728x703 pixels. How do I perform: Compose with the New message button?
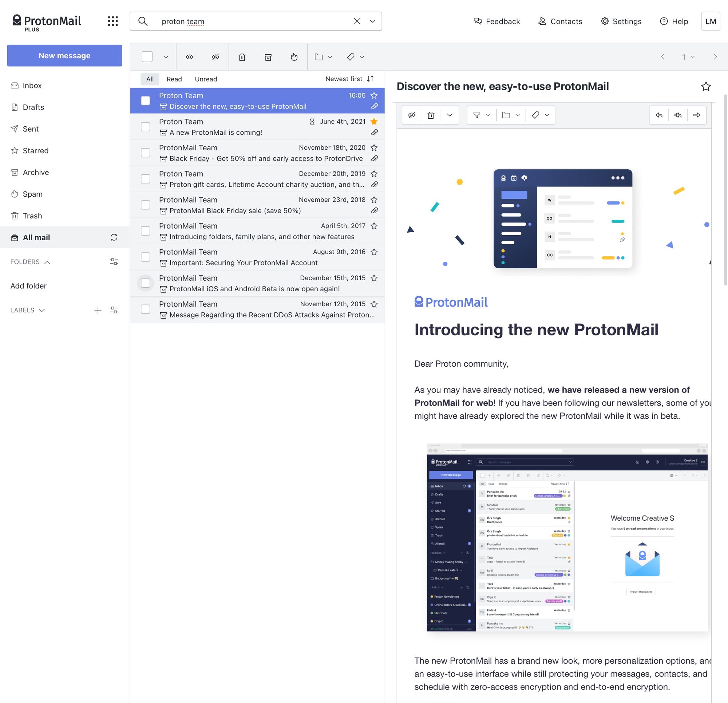coord(65,55)
